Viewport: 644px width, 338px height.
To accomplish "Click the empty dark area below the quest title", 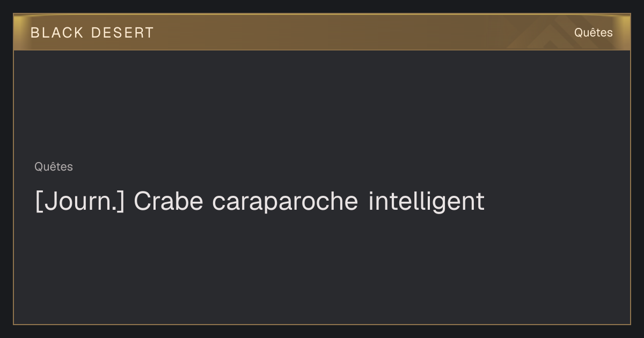I will point(322,268).
